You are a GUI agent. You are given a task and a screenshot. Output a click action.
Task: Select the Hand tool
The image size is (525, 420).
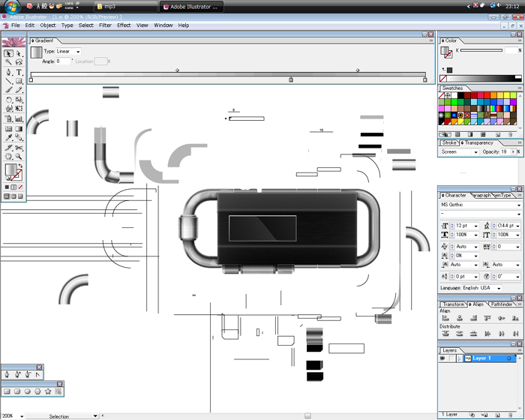(x=9, y=157)
